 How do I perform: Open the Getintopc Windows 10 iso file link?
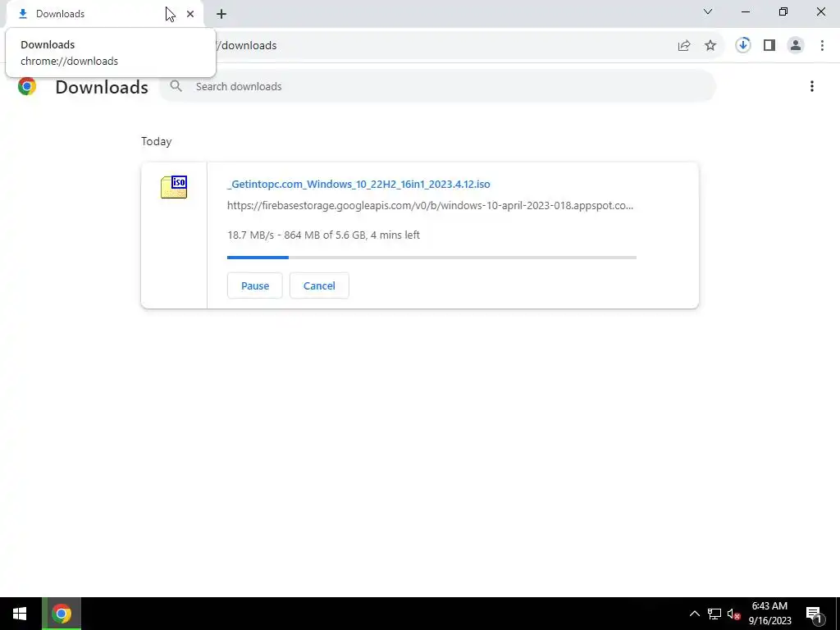pyautogui.click(x=358, y=184)
